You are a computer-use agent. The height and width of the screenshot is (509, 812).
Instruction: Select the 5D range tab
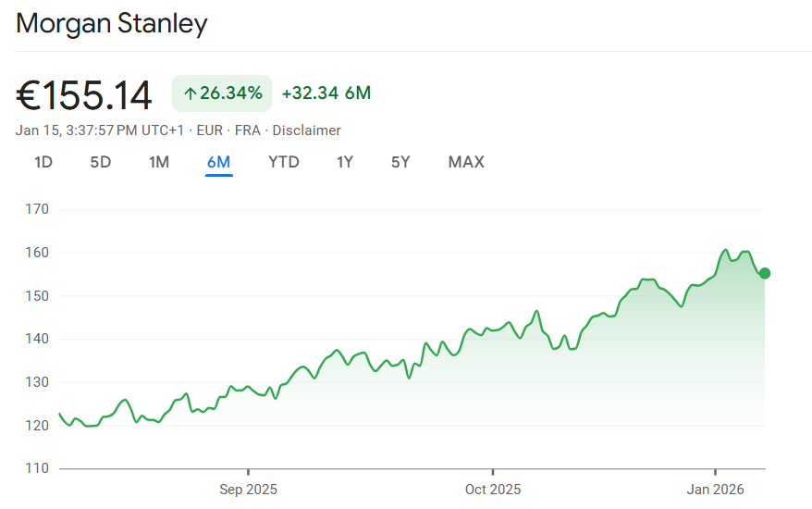(x=101, y=162)
